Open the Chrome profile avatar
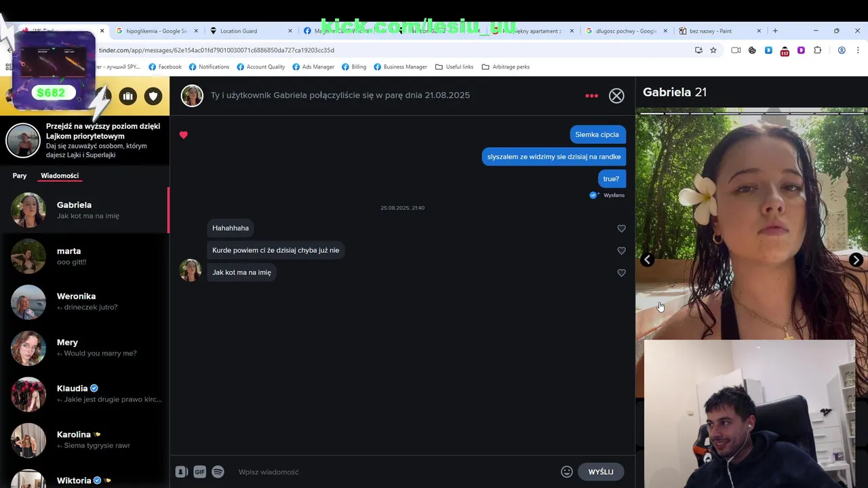 pyautogui.click(x=842, y=50)
